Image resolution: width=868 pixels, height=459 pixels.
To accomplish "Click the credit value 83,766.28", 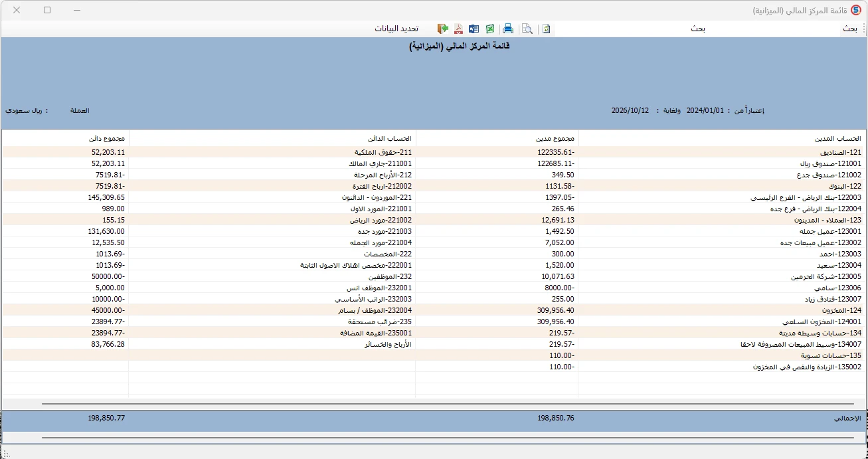I will point(108,344).
